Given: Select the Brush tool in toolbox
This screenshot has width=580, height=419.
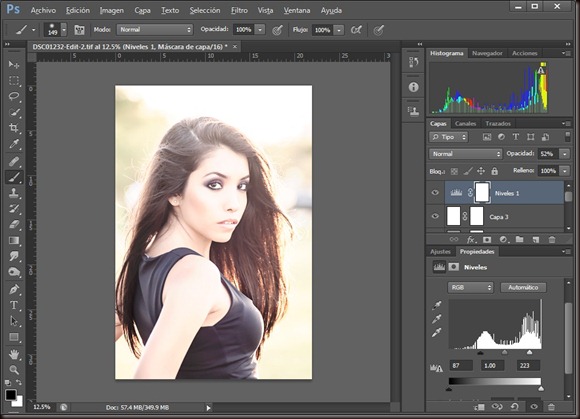Looking at the screenshot, I should click(x=14, y=177).
